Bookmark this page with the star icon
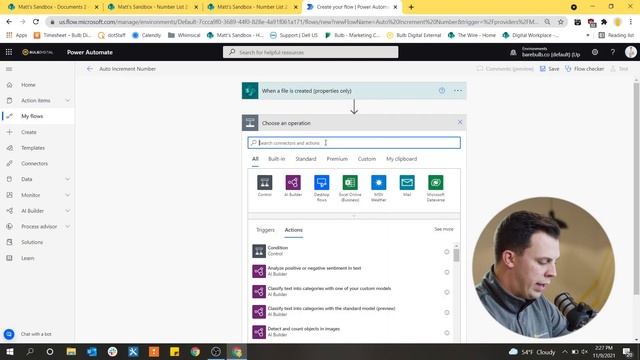The height and width of the screenshot is (360, 640). pos(561,22)
